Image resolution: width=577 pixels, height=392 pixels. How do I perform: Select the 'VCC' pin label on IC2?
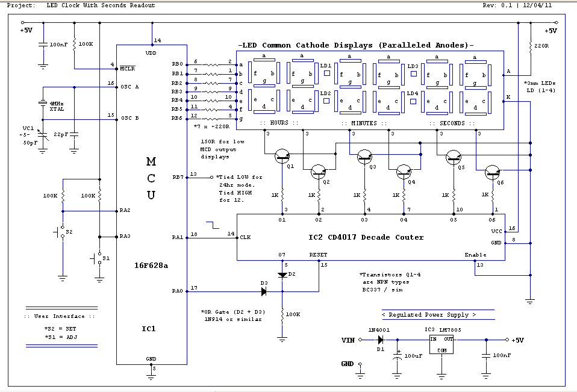tap(496, 231)
